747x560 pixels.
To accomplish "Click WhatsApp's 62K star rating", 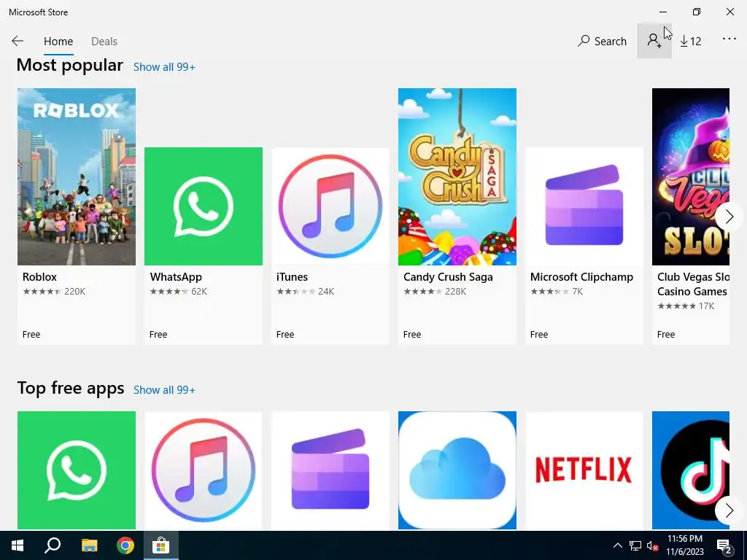I will coord(178,292).
